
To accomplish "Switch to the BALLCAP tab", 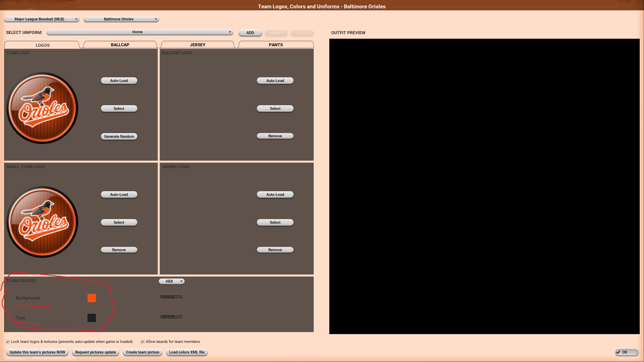I will pos(120,45).
